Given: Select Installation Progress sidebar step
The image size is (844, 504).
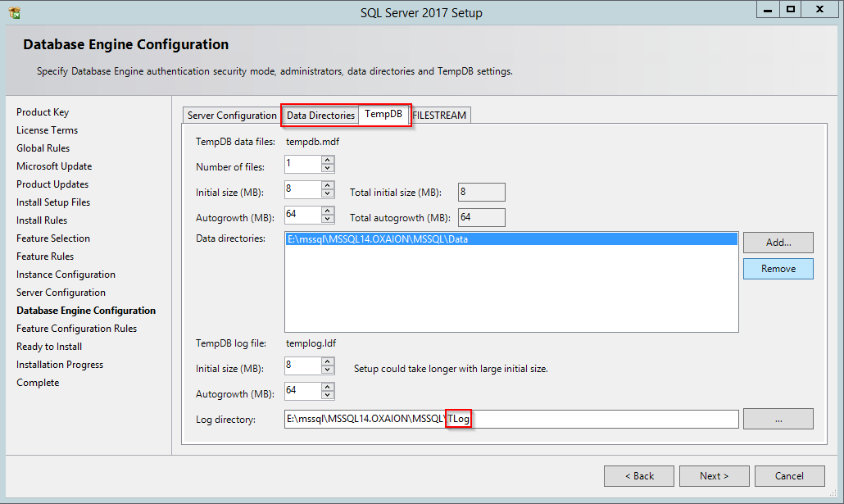Looking at the screenshot, I should coord(60,365).
